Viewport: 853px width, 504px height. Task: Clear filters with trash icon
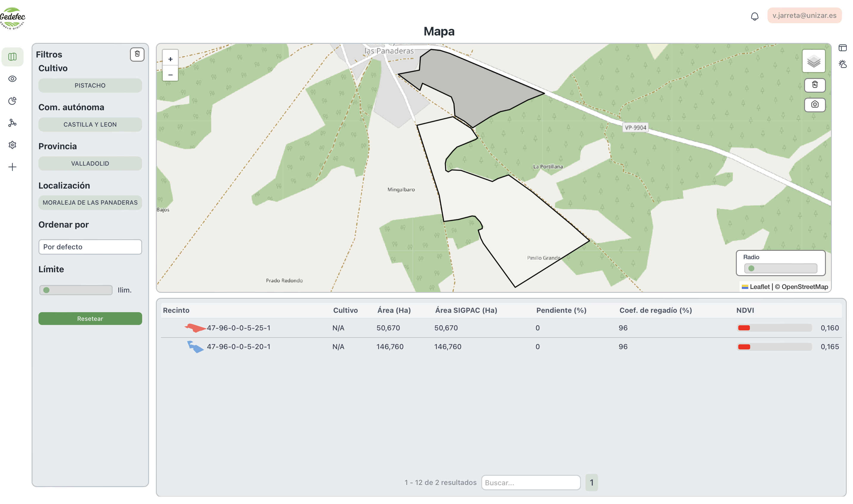pos(137,54)
